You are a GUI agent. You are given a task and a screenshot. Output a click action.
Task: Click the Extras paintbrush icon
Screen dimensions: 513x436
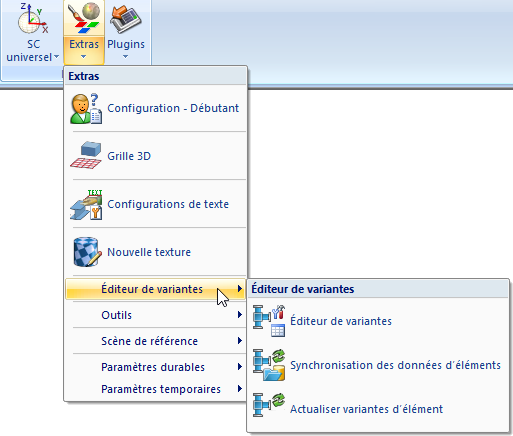pyautogui.click(x=84, y=18)
